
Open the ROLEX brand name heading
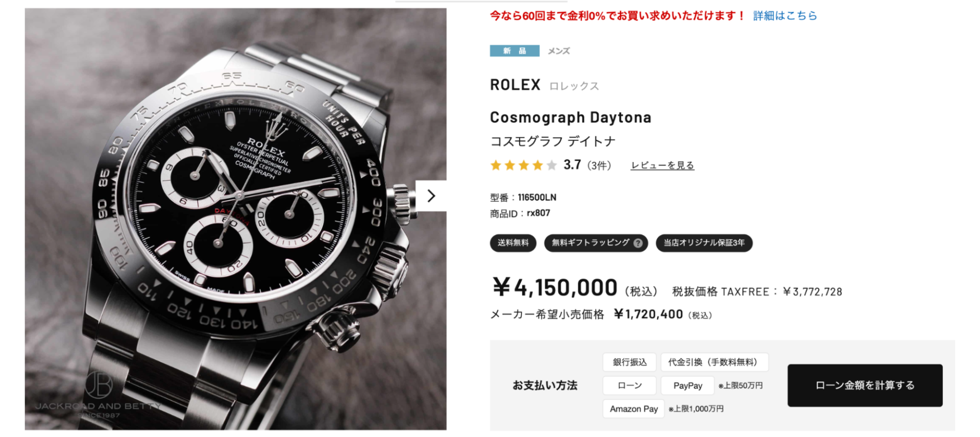(x=515, y=85)
